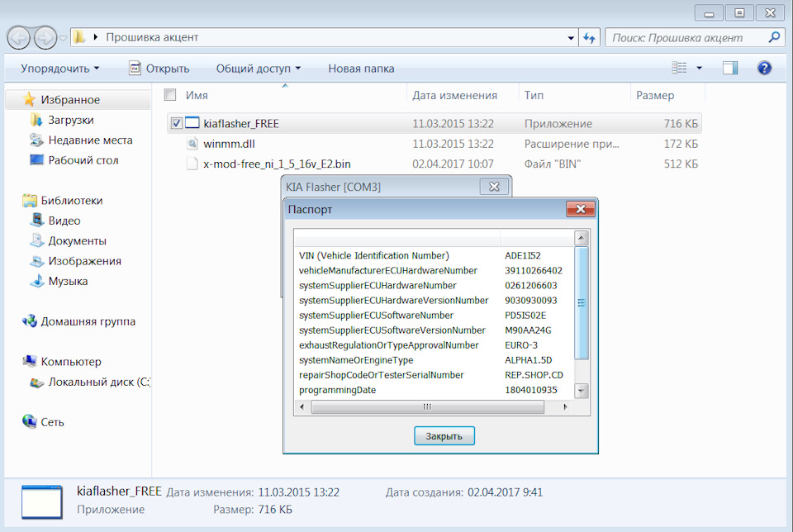Click the Библиотеки library icon
This screenshot has width=793, height=532.
(x=30, y=200)
